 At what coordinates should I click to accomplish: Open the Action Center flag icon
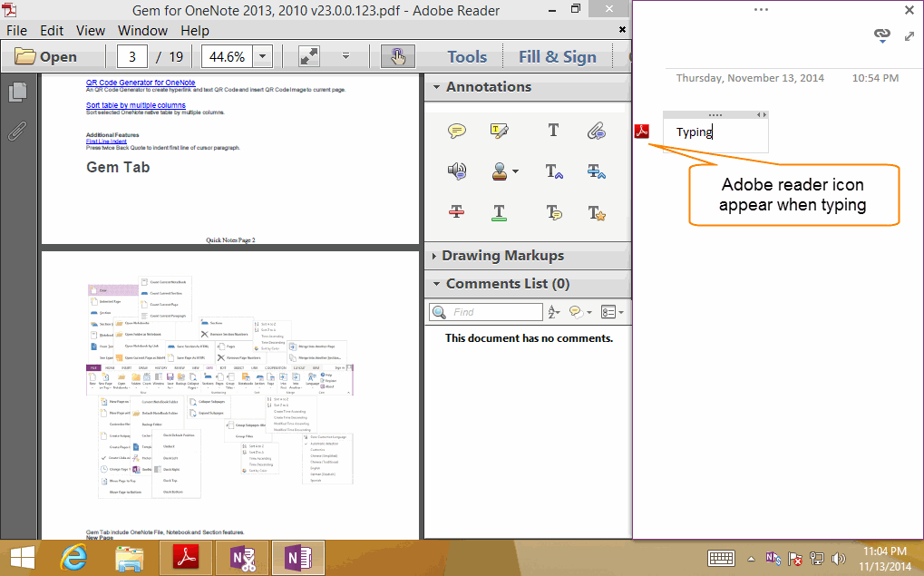pos(795,558)
